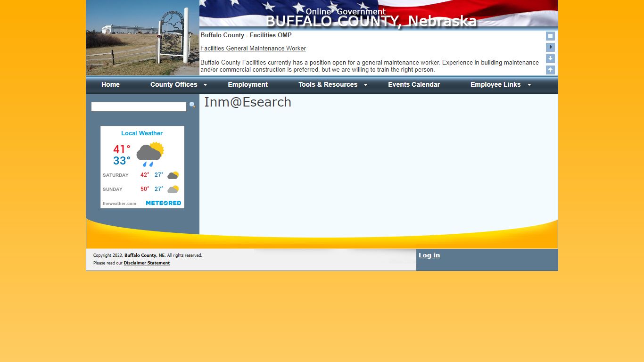Click the ticker down arrow icon

pyautogui.click(x=550, y=58)
